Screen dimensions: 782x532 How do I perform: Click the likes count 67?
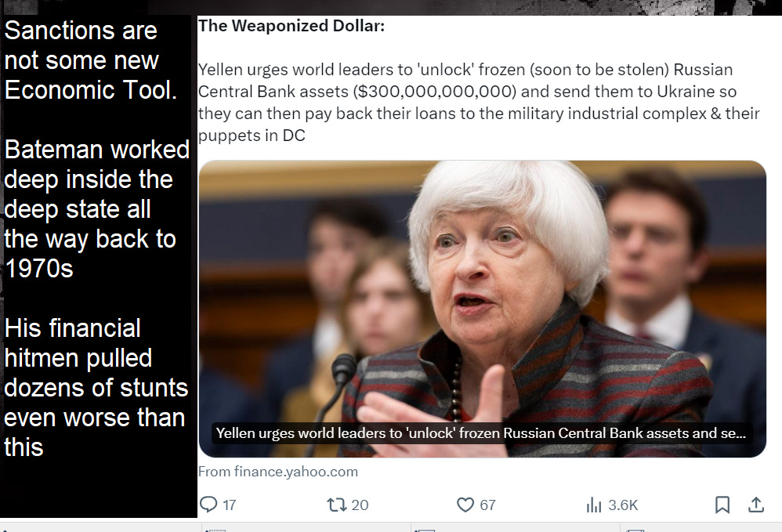(x=487, y=505)
